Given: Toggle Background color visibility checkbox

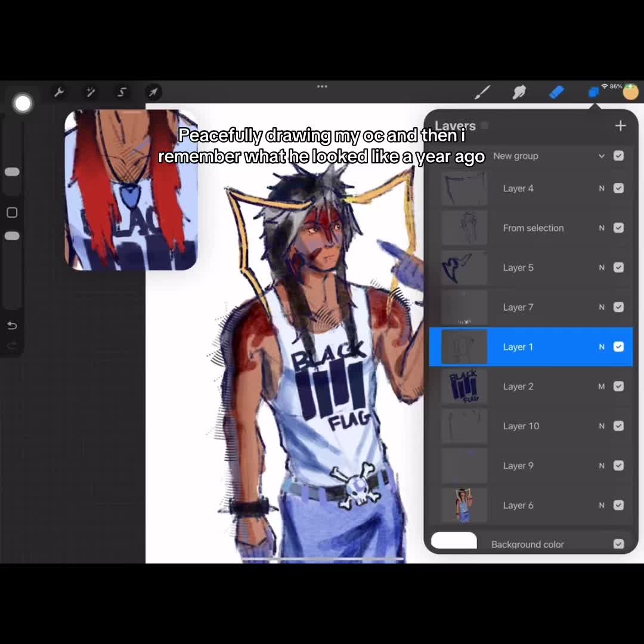Looking at the screenshot, I should (x=618, y=544).
